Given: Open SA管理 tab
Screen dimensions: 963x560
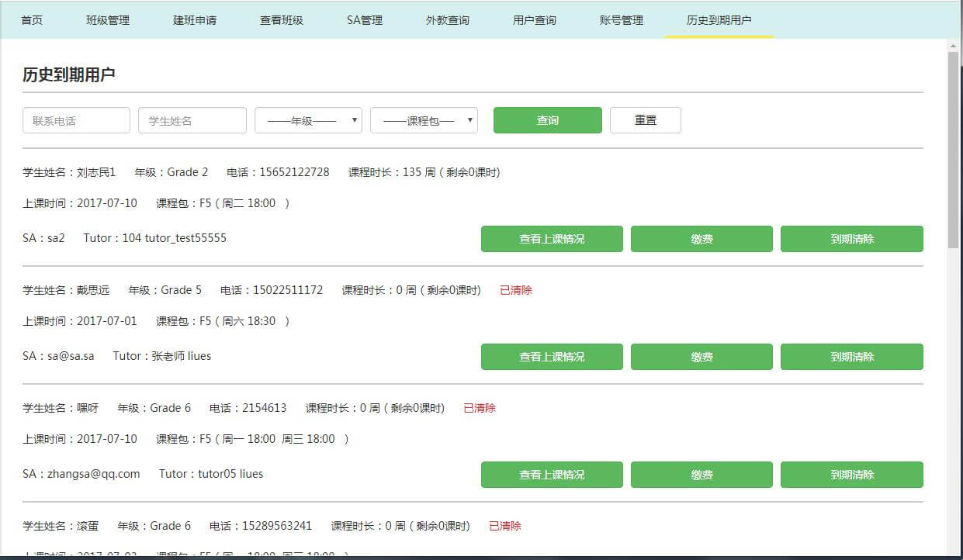Looking at the screenshot, I should (x=365, y=20).
